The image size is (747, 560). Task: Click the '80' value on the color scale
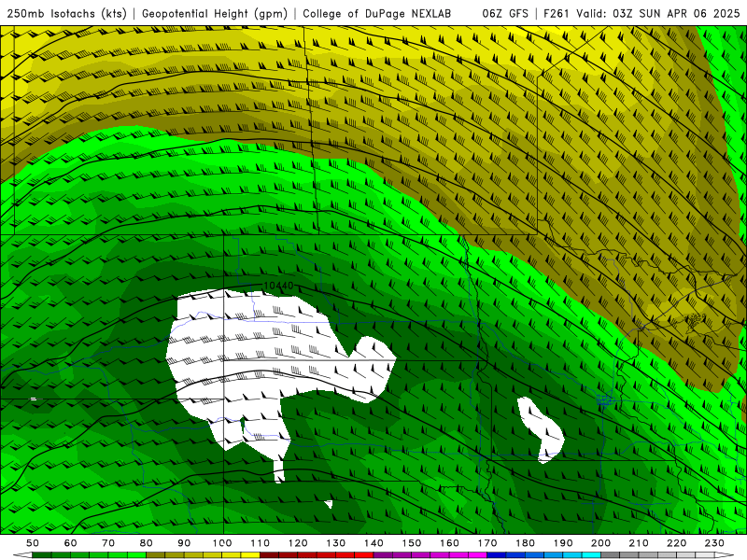pos(147,543)
